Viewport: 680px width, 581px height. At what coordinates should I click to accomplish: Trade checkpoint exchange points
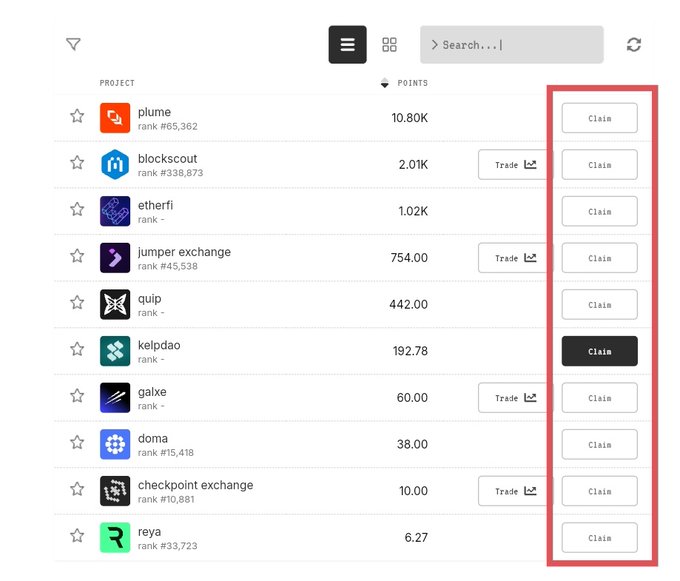point(515,491)
